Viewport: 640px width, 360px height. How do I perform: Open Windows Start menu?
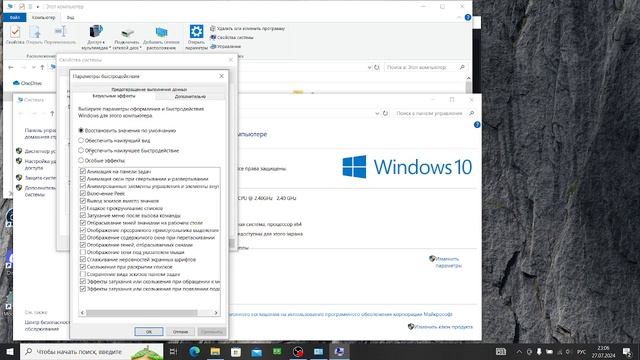10,351
